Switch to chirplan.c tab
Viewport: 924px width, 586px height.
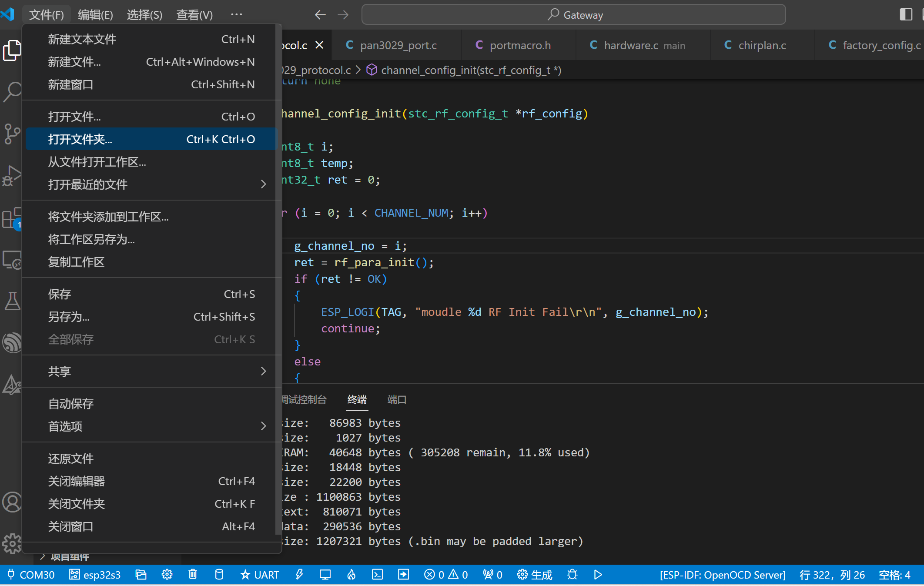click(x=762, y=45)
